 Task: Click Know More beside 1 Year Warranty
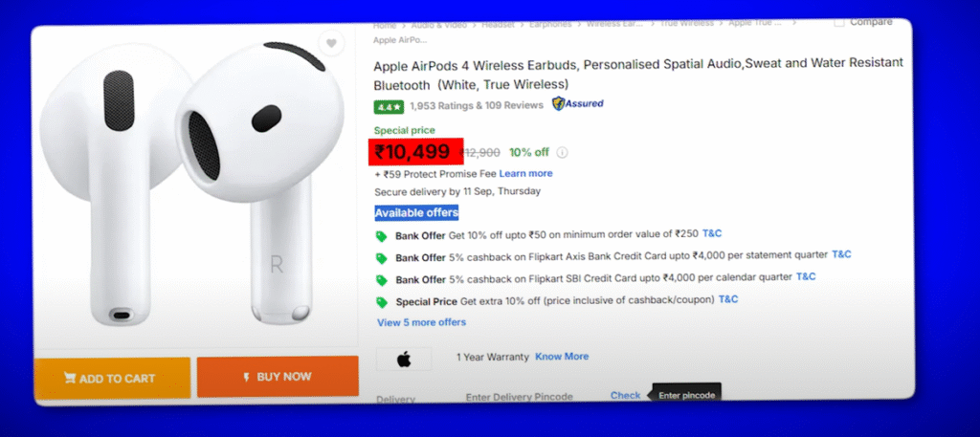(x=562, y=357)
